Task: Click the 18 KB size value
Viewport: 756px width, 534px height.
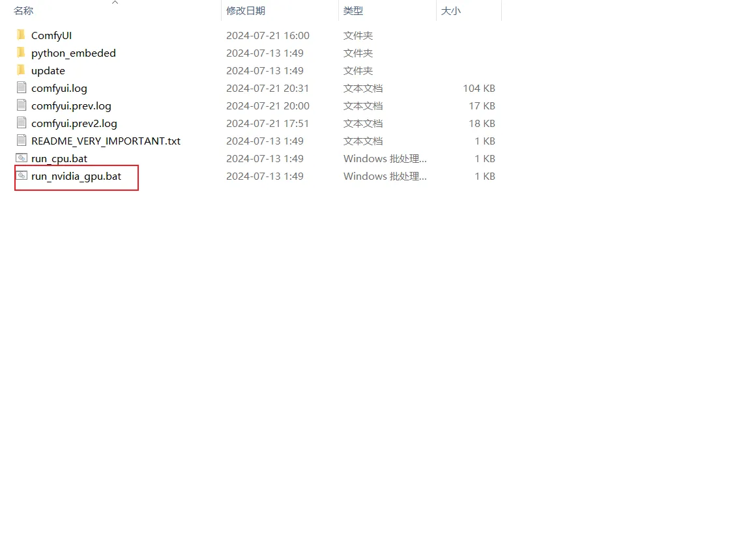Action: pos(482,123)
